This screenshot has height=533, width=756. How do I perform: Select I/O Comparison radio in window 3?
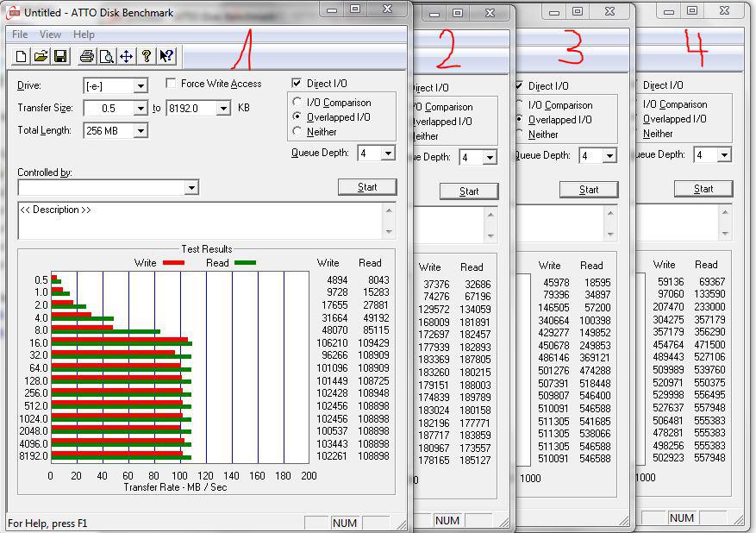[519, 104]
